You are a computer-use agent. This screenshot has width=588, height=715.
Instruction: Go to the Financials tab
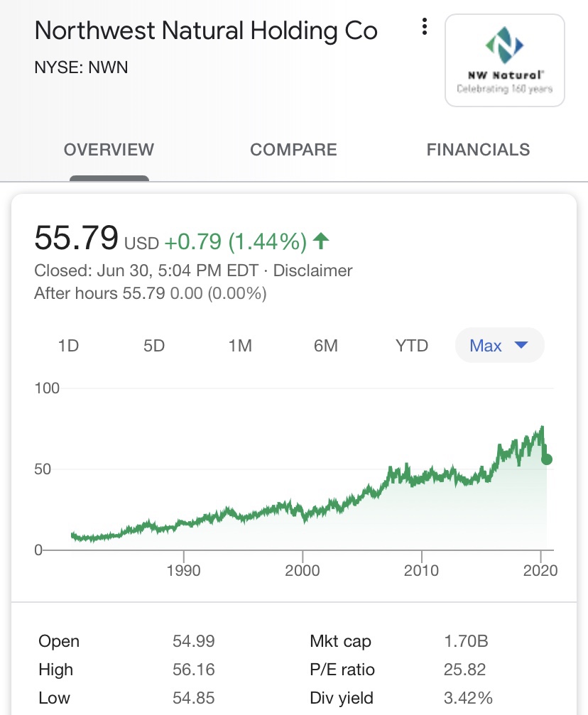point(478,150)
